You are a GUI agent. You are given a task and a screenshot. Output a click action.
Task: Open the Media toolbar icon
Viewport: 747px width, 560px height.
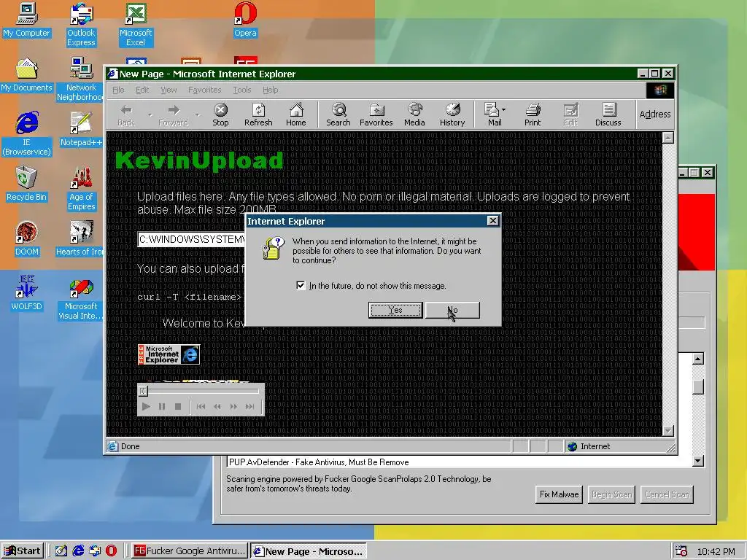pyautogui.click(x=414, y=114)
